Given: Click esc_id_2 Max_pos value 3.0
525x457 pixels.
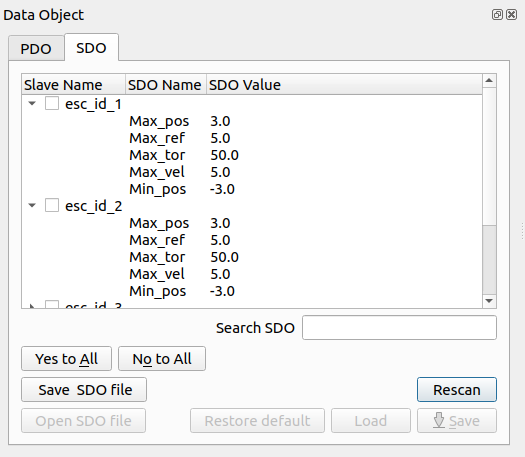Looking at the screenshot, I should (x=220, y=223).
